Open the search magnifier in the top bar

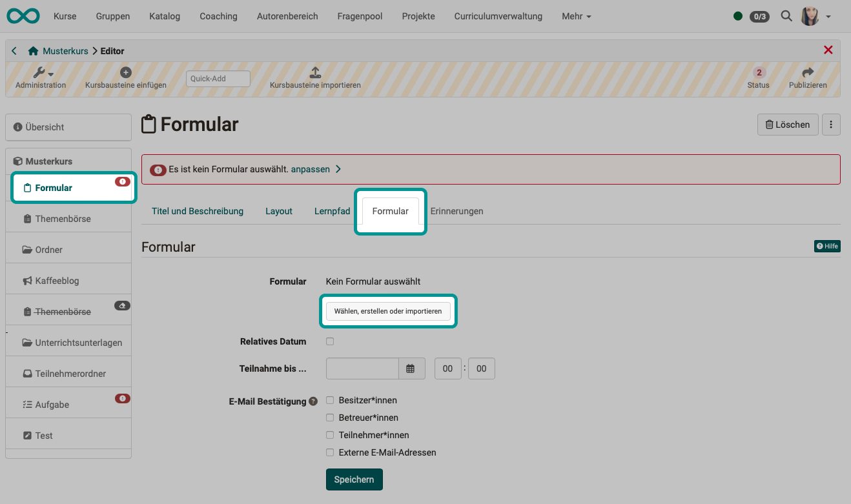coord(786,16)
